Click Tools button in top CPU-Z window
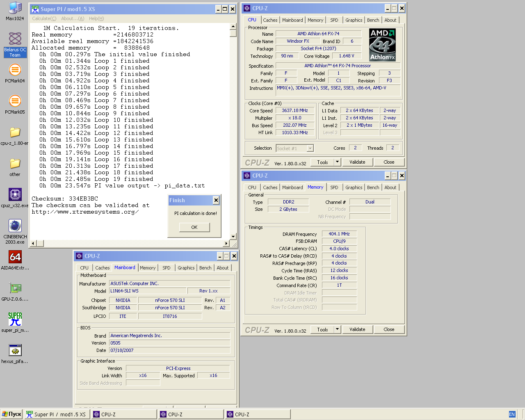 [x=323, y=162]
